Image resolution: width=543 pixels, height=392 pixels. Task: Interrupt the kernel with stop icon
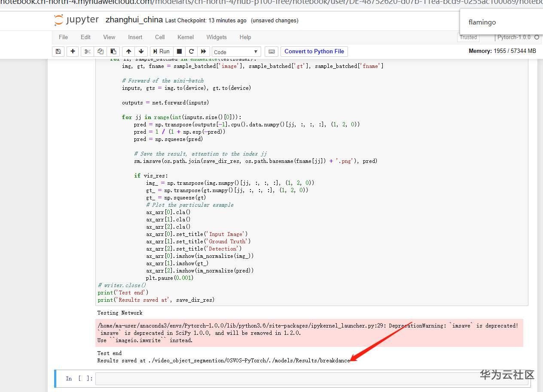(180, 52)
